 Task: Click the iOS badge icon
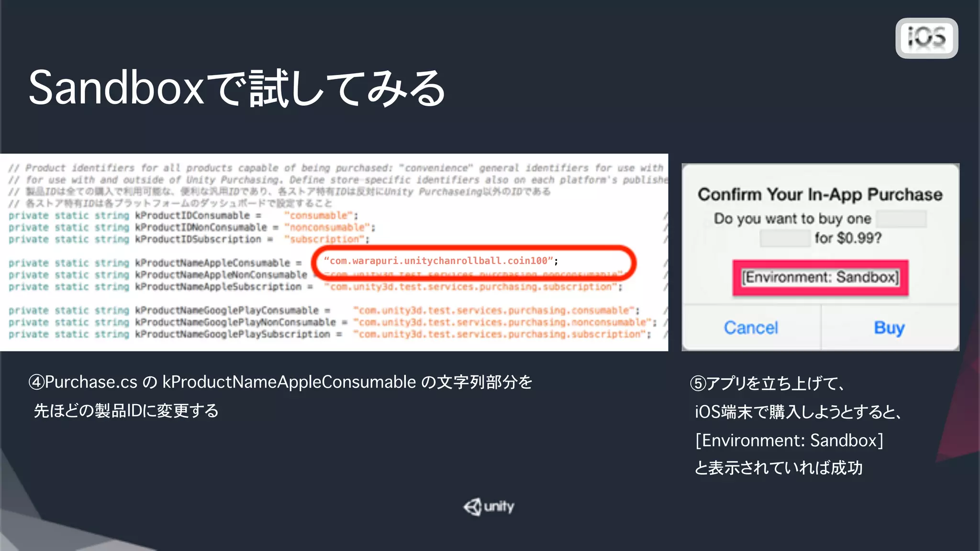(927, 38)
